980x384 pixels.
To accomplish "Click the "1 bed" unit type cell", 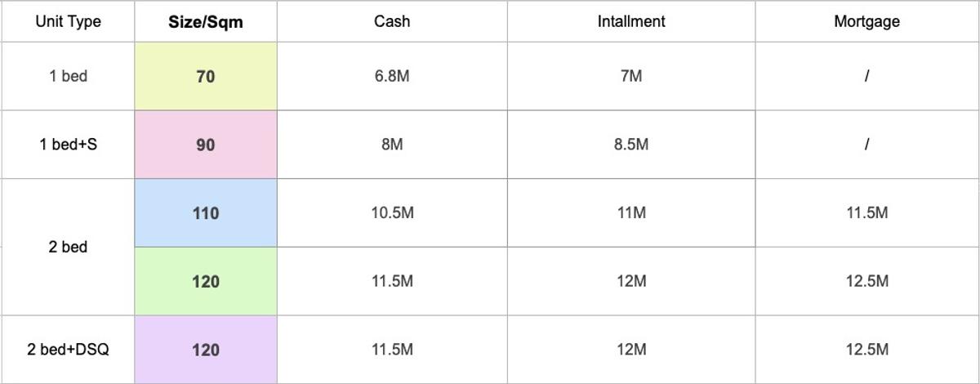I will (68, 76).
